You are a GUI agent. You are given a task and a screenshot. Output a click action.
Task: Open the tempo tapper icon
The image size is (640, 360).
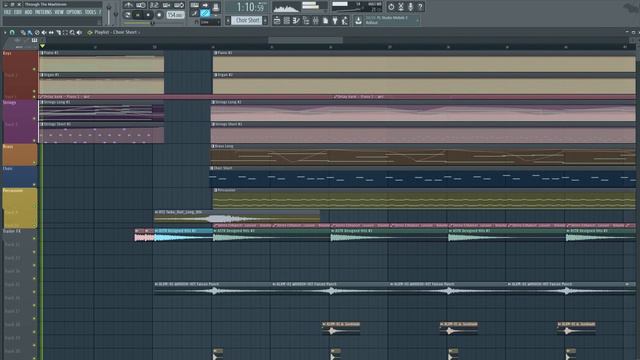[x=344, y=20]
